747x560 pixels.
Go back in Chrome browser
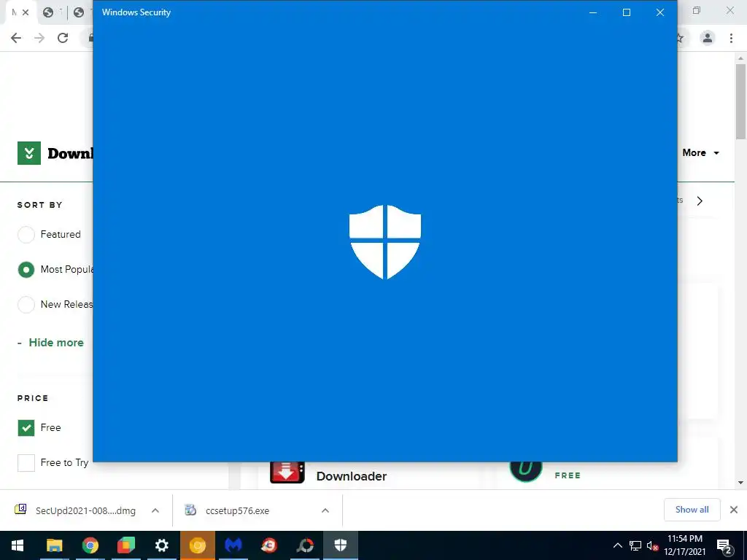click(16, 38)
